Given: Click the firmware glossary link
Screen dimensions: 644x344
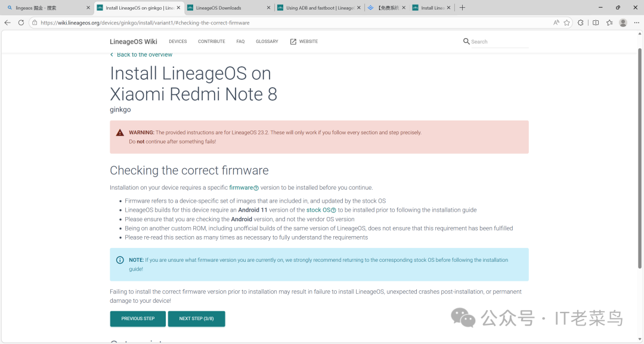Looking at the screenshot, I should [241, 188].
